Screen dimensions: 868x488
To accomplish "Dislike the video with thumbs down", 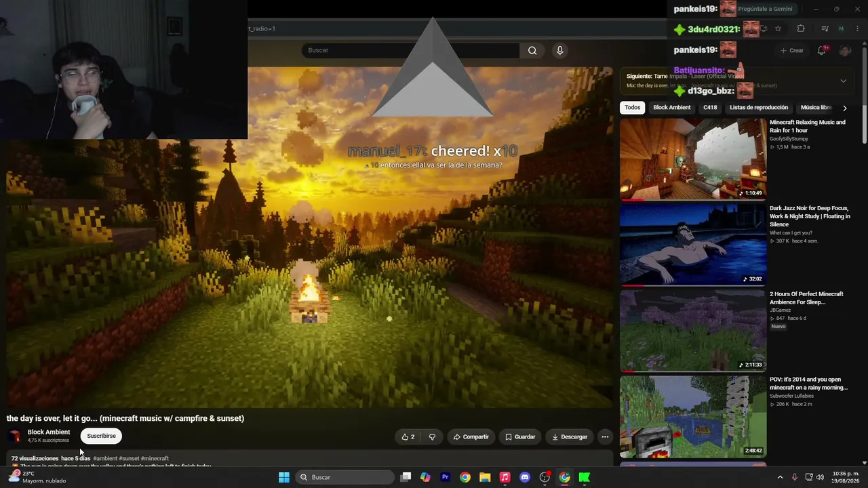I will [432, 436].
